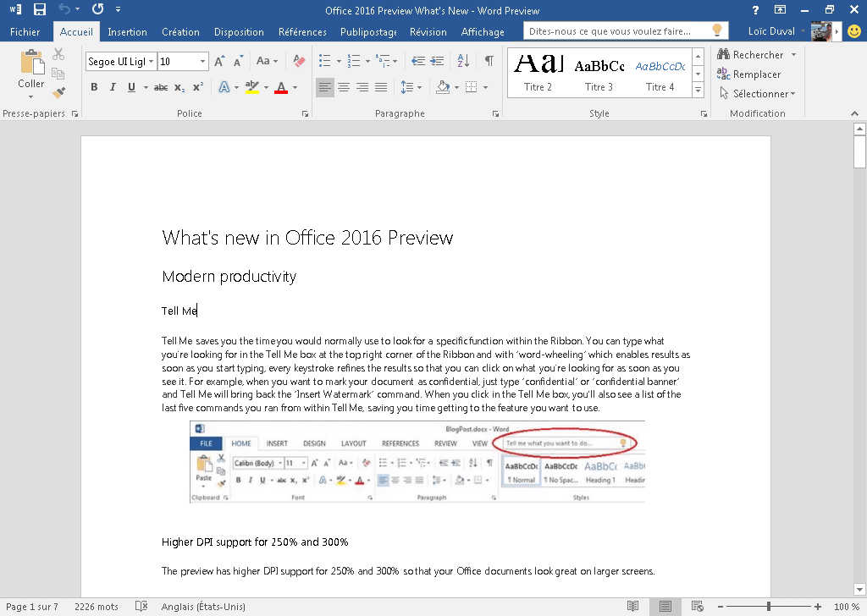This screenshot has width=867, height=616.
Task: Toggle italic formatting
Action: [113, 87]
